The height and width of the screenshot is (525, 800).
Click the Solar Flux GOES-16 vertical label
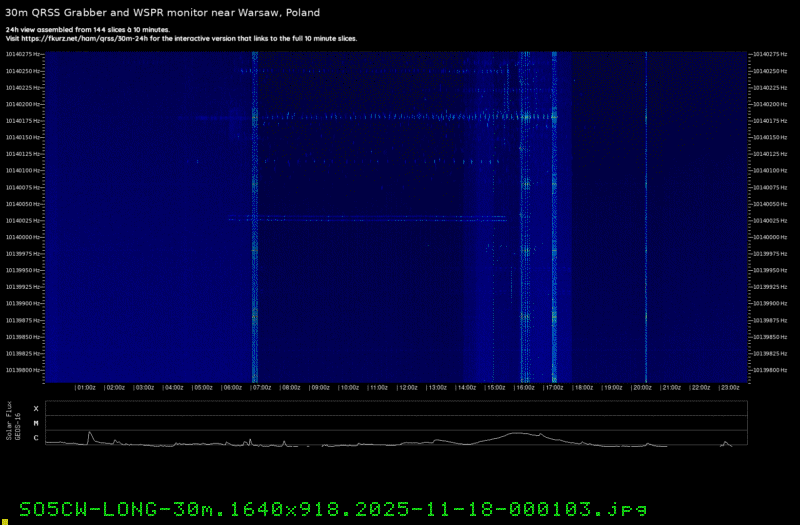(x=12, y=424)
